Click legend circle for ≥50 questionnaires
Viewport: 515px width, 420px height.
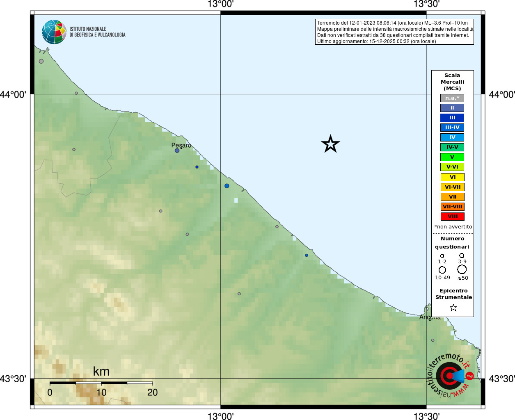coord(462,269)
